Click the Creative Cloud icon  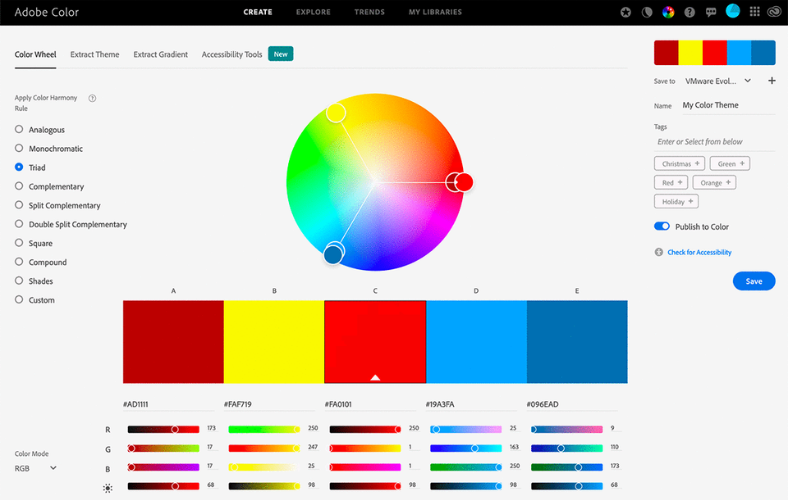776,12
